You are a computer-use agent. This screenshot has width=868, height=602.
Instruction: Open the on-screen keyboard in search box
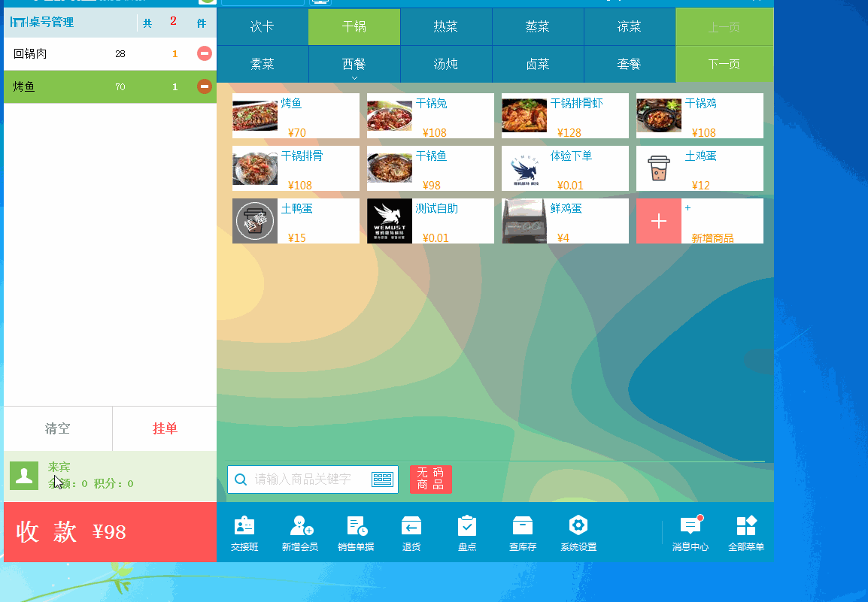click(382, 479)
